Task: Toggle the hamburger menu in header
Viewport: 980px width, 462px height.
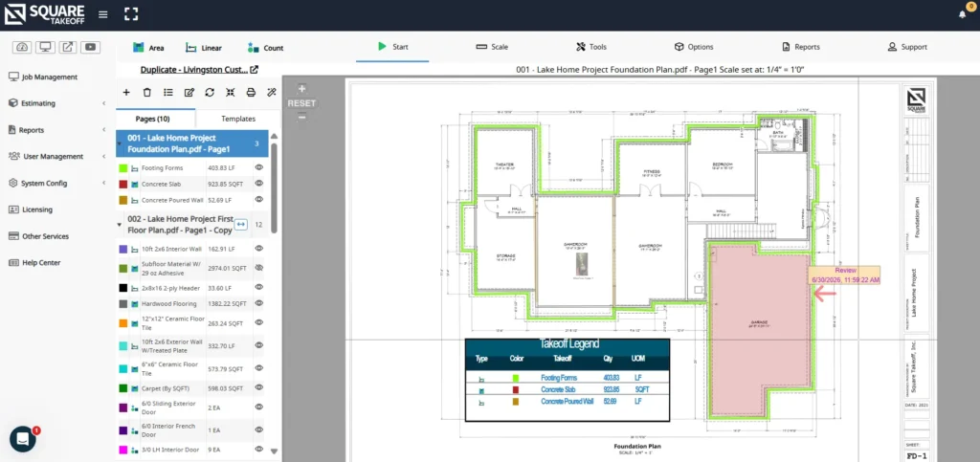Action: point(103,14)
